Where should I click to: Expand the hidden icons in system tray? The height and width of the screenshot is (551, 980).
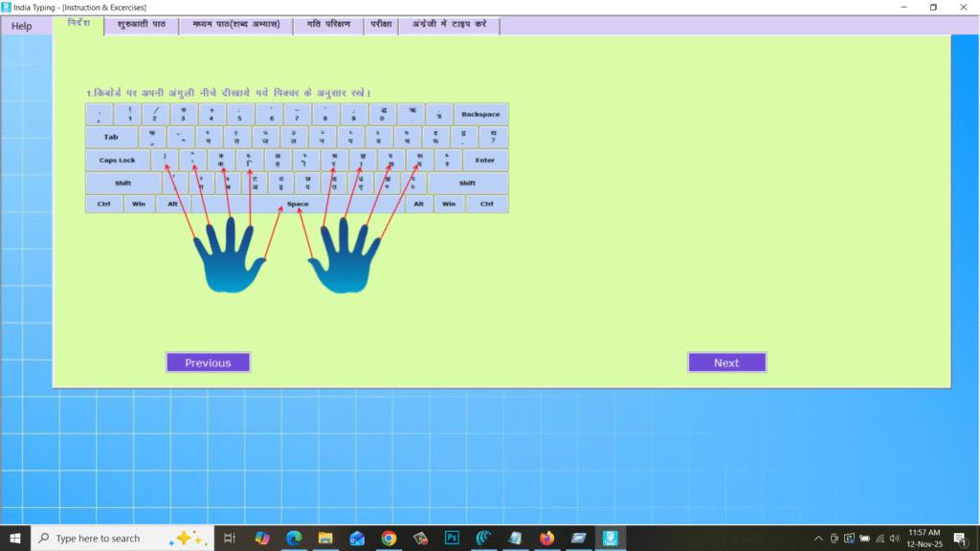coord(818,538)
